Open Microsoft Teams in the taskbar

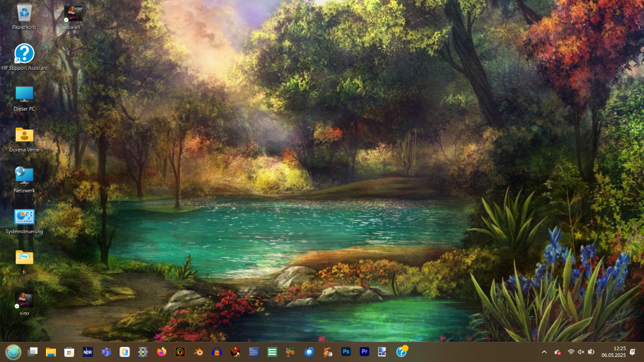click(106, 352)
